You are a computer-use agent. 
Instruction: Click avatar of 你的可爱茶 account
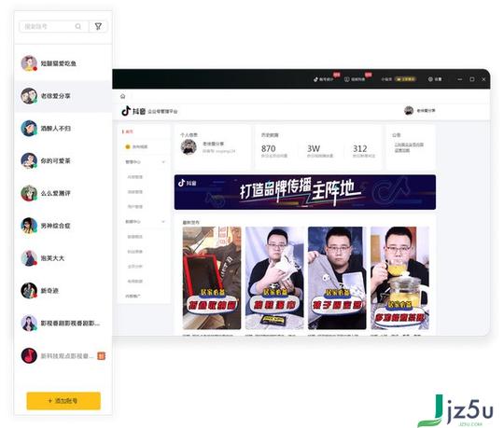[29, 161]
